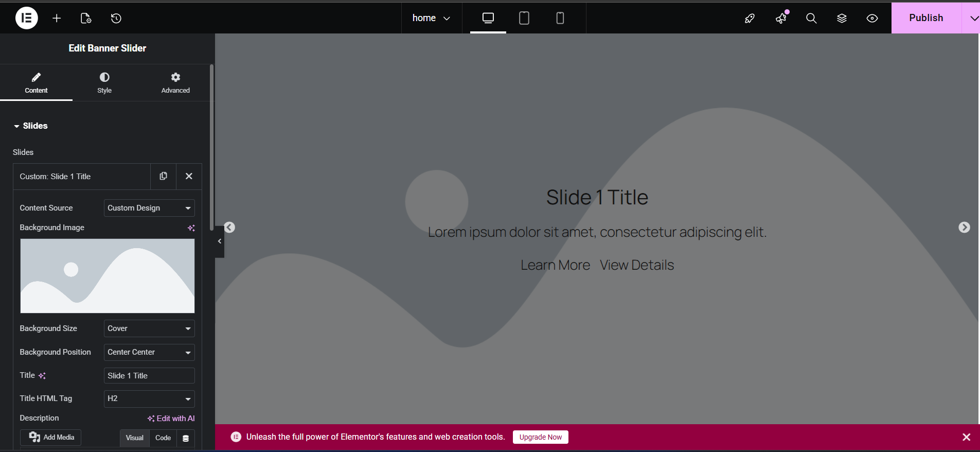Viewport: 980px width, 452px height.
Task: Open the Finder search magnifier icon
Action: pos(811,18)
